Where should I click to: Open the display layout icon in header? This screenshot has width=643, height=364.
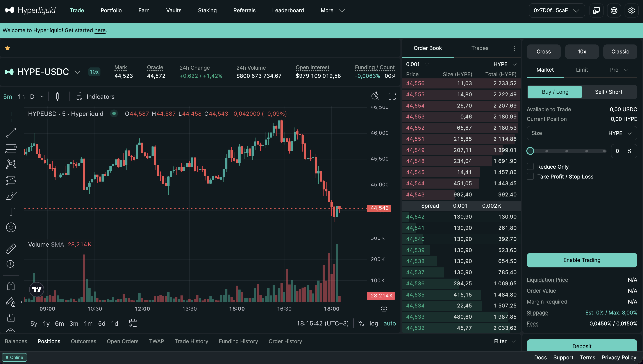pyautogui.click(x=596, y=11)
